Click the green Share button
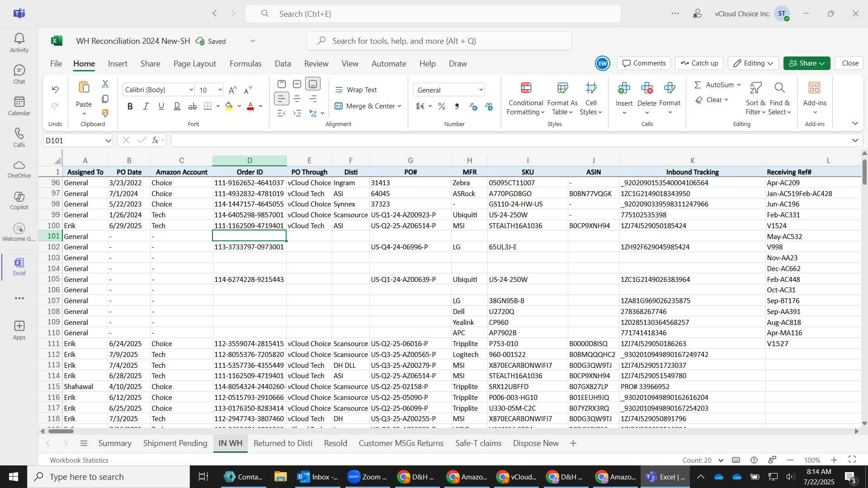 (807, 63)
